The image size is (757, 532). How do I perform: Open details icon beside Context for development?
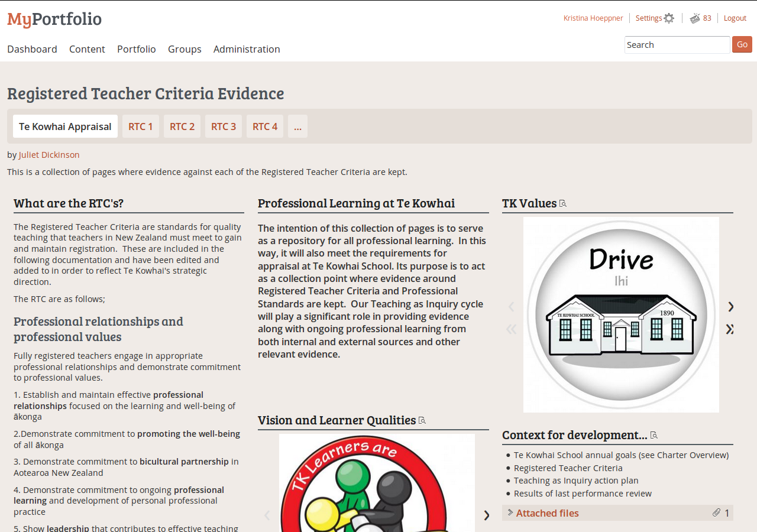click(x=654, y=435)
